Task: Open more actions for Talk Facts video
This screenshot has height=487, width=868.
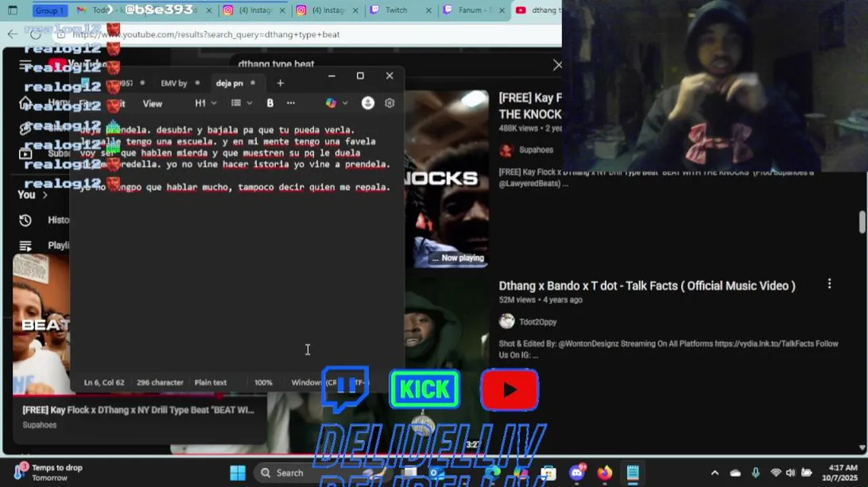Action: click(x=829, y=284)
